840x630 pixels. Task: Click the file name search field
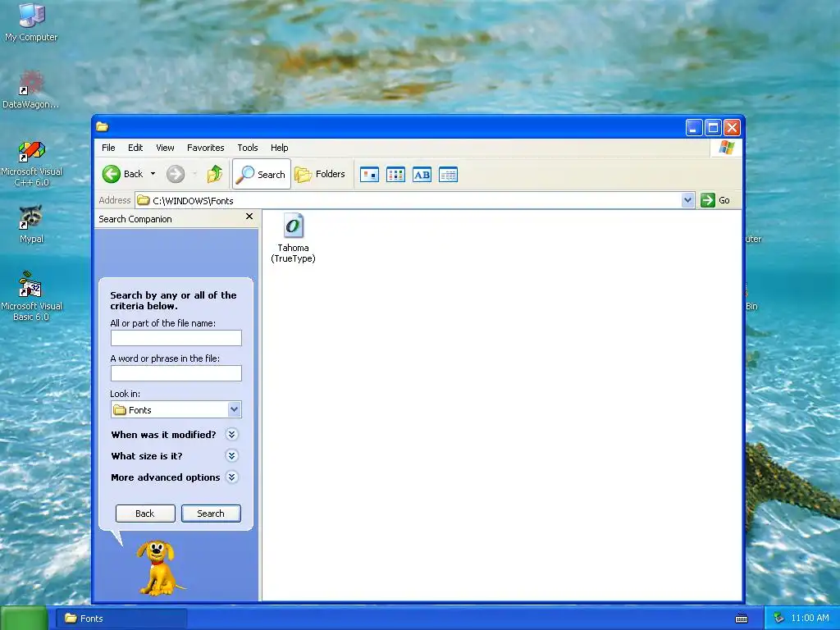point(176,338)
